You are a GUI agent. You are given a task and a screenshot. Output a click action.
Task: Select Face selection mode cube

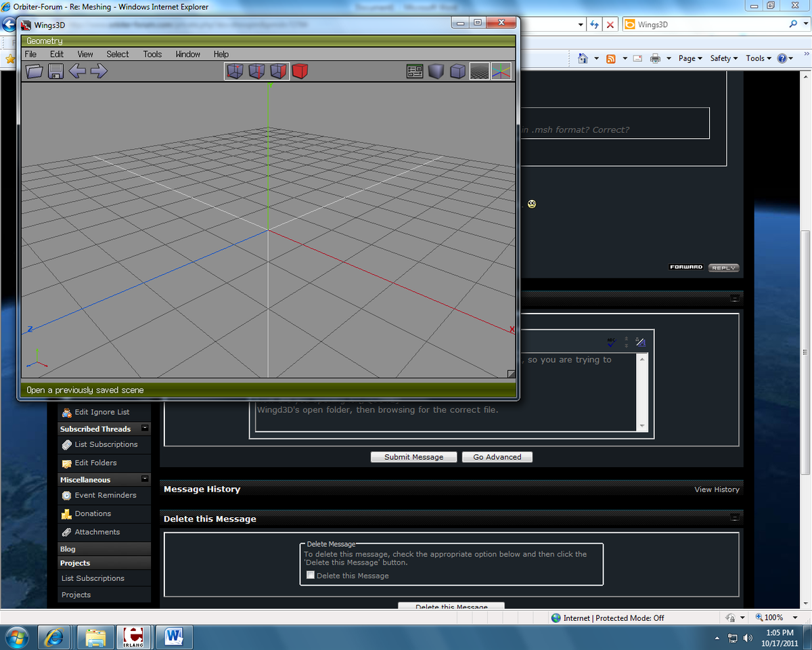point(278,71)
